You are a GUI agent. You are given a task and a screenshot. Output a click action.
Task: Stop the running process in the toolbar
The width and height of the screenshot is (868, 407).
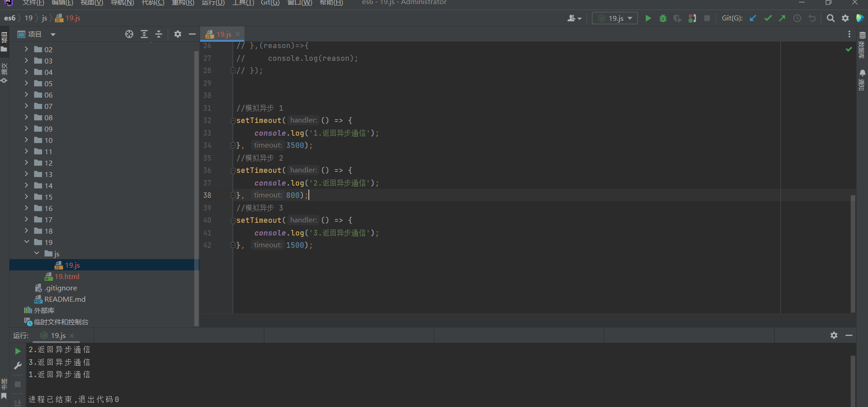(x=707, y=18)
